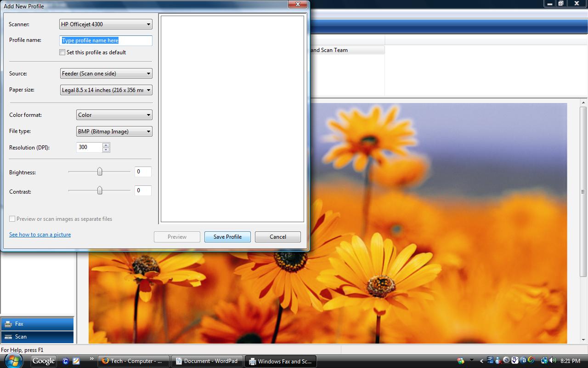Image resolution: width=588 pixels, height=368 pixels.
Task: Switch to Document - WordPad taskbar button
Action: (x=208, y=361)
